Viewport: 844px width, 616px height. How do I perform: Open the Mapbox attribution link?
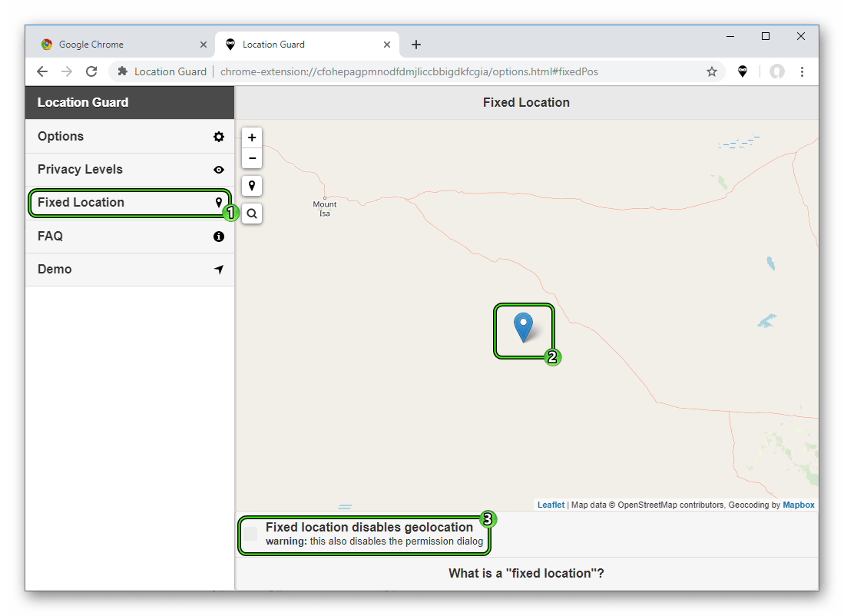798,505
